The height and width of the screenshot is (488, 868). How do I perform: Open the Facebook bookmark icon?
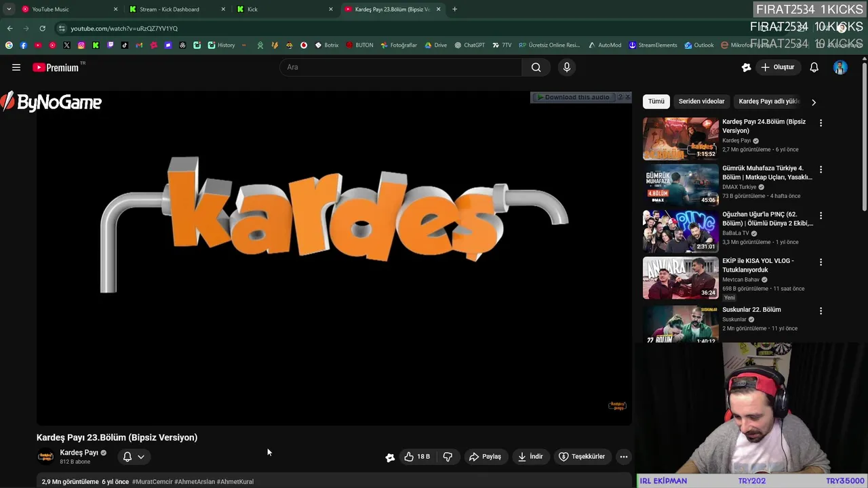pos(23,45)
